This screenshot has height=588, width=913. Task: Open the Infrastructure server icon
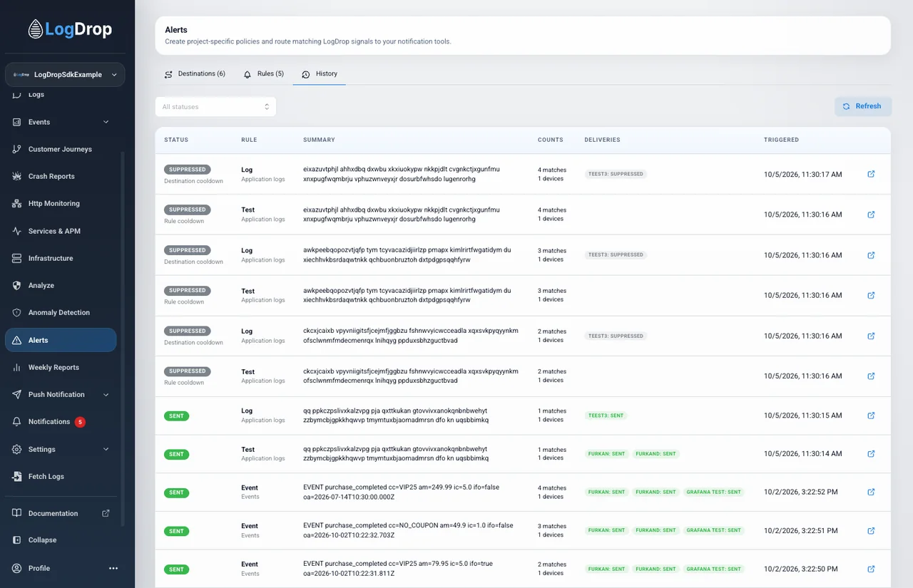(x=16, y=258)
